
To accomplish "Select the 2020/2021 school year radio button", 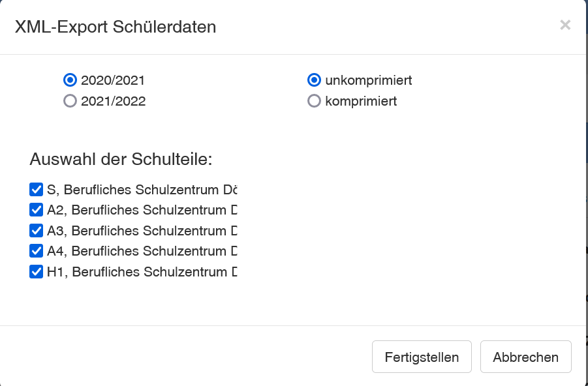I will click(70, 80).
